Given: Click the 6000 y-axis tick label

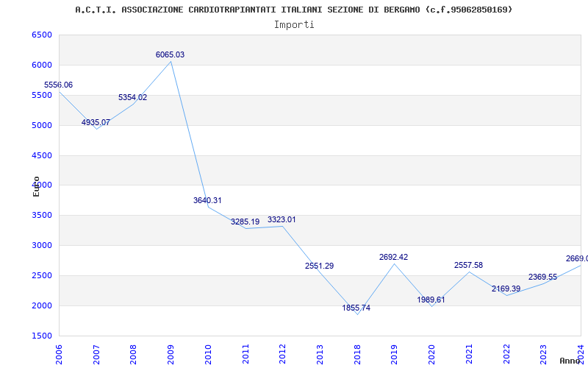Looking at the screenshot, I should pyautogui.click(x=41, y=65).
